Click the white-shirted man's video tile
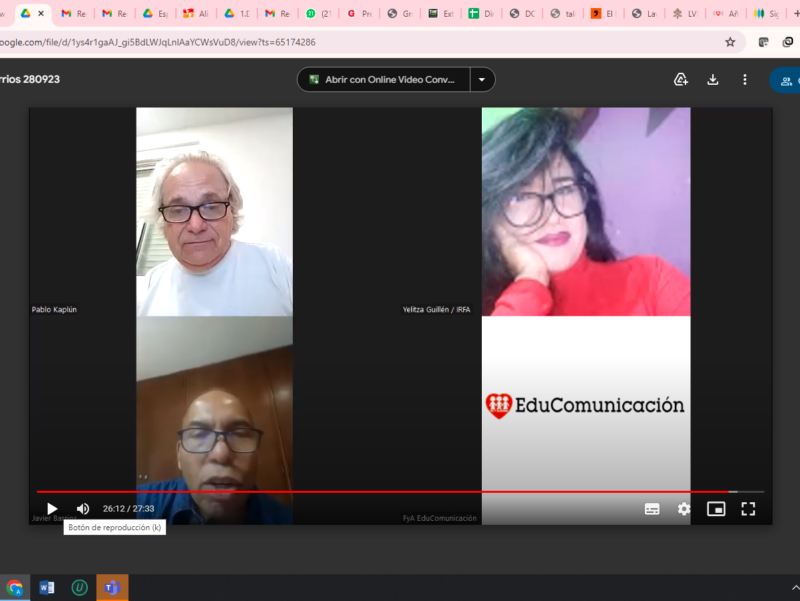The height and width of the screenshot is (601, 800). [x=214, y=212]
